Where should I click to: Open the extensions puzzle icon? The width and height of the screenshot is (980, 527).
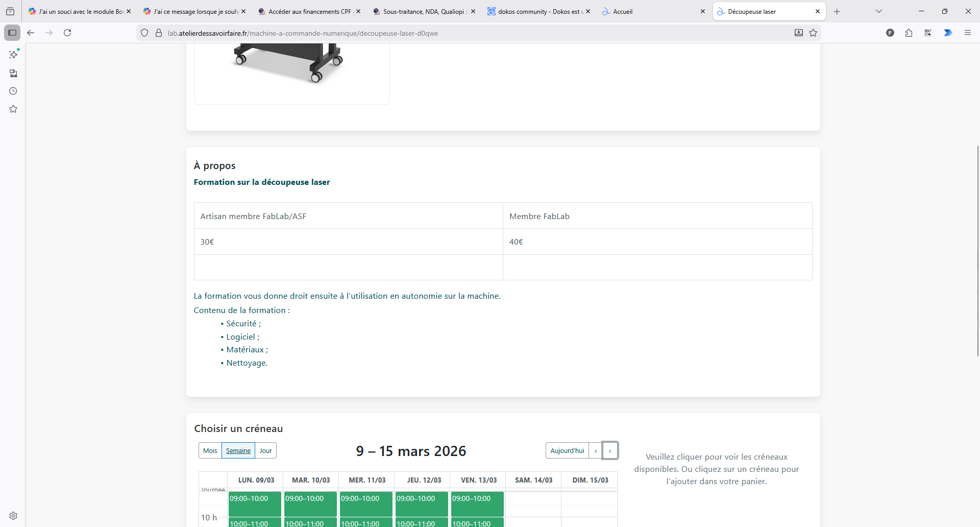[x=909, y=33]
